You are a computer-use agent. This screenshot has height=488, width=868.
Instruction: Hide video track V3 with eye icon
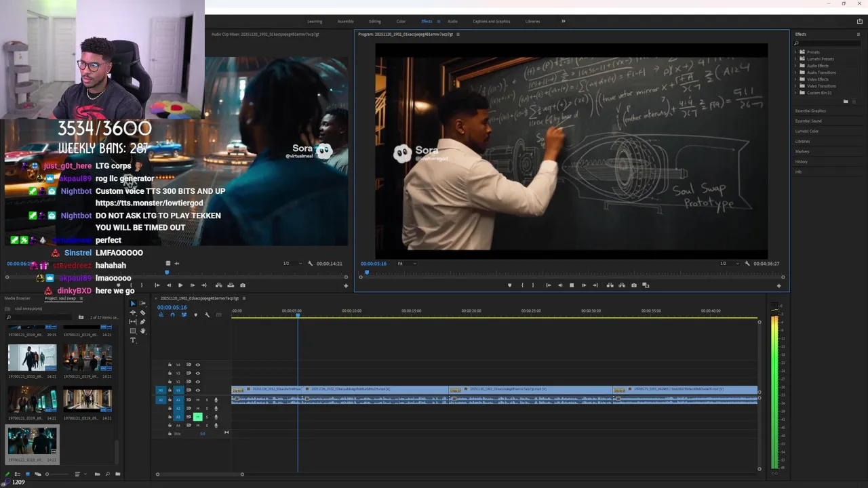(198, 373)
